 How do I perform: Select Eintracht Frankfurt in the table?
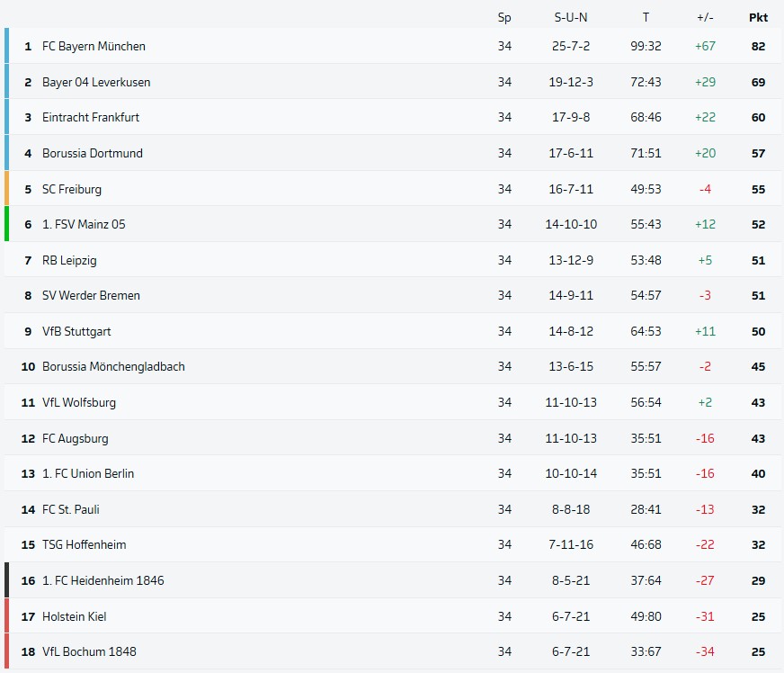coord(91,117)
